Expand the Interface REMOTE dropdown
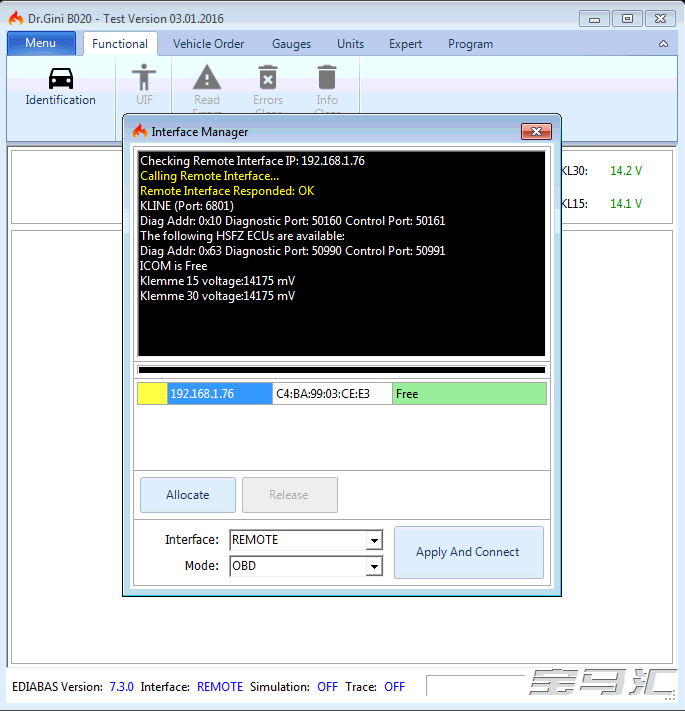The image size is (685, 711). coord(374,541)
